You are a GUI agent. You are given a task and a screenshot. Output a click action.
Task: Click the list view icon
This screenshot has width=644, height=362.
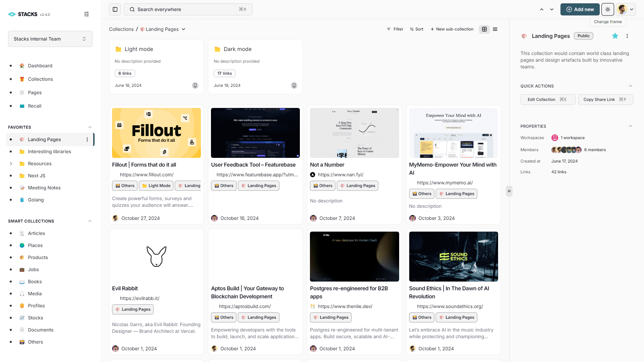[x=495, y=29]
